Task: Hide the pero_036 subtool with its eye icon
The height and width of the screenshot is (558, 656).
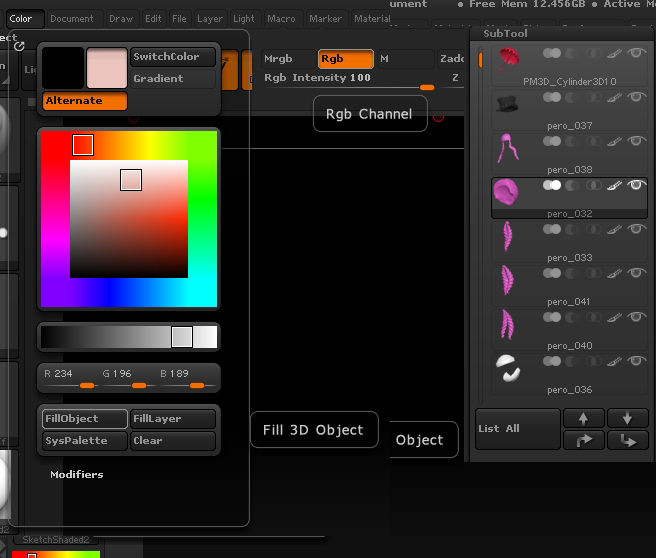Action: [x=636, y=361]
